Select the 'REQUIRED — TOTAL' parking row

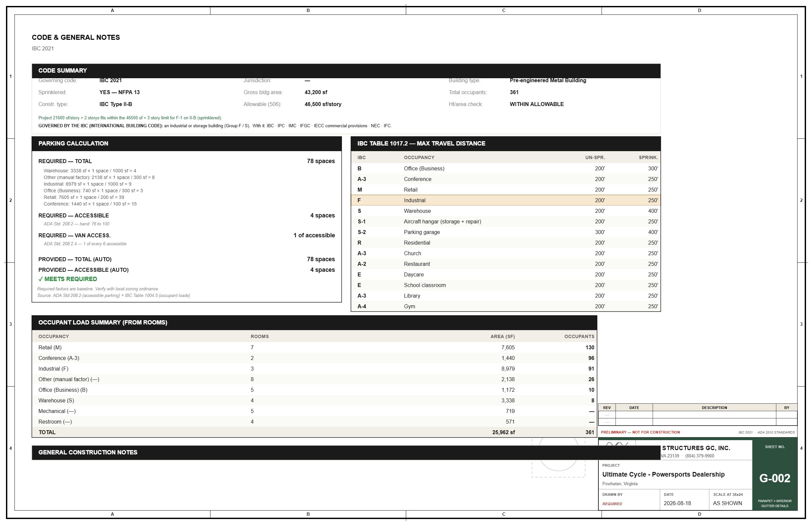[187, 161]
